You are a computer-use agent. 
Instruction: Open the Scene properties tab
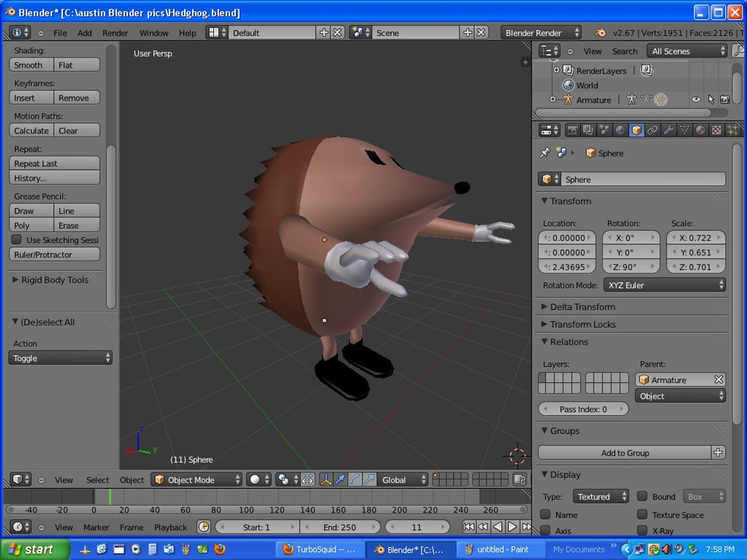[604, 130]
